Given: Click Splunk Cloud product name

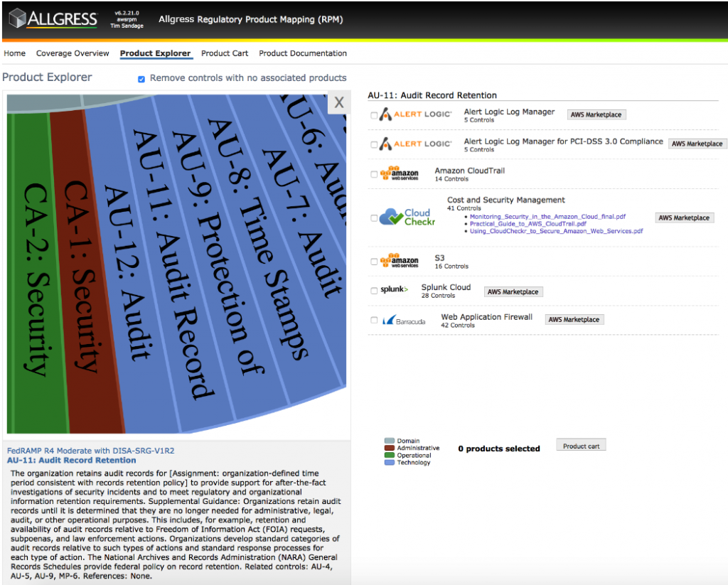Looking at the screenshot, I should [x=446, y=287].
